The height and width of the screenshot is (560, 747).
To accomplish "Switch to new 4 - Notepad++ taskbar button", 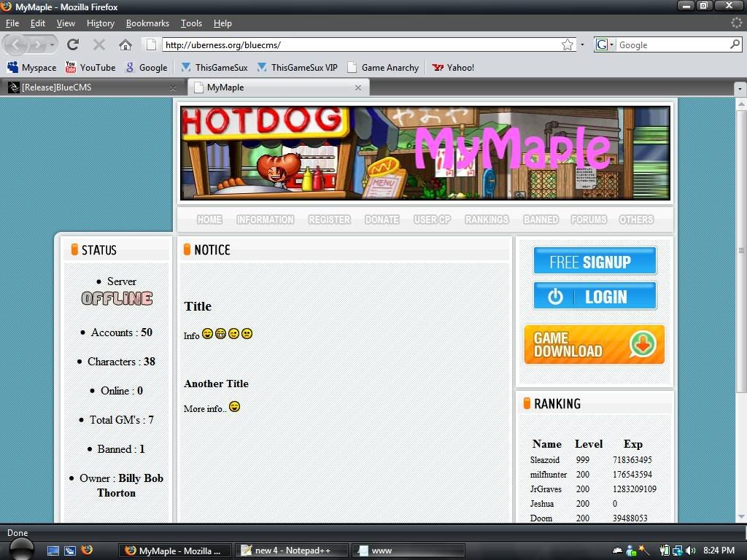I will (x=293, y=551).
